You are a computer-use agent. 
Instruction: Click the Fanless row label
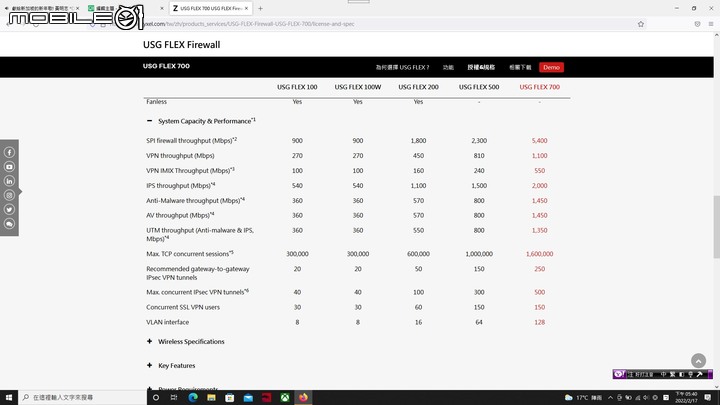(x=157, y=102)
